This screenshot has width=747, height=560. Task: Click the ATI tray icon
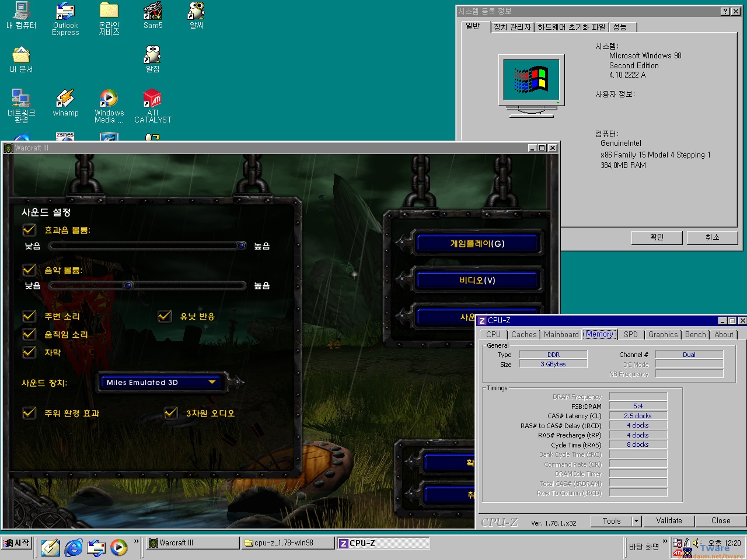tap(678, 552)
